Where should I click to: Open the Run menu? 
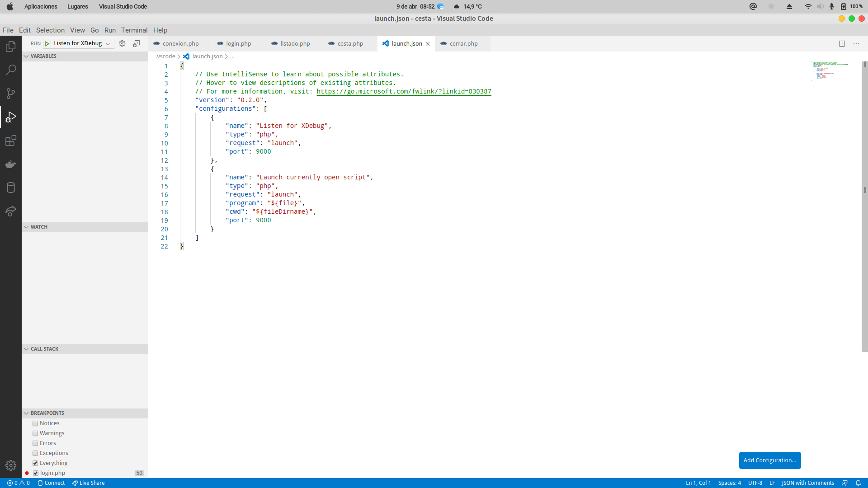[x=110, y=30]
